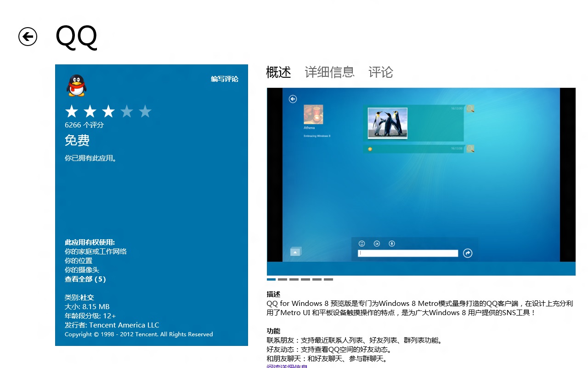Click the send arrow in the chat preview
Screen dimensions: 588x368
click(x=468, y=253)
